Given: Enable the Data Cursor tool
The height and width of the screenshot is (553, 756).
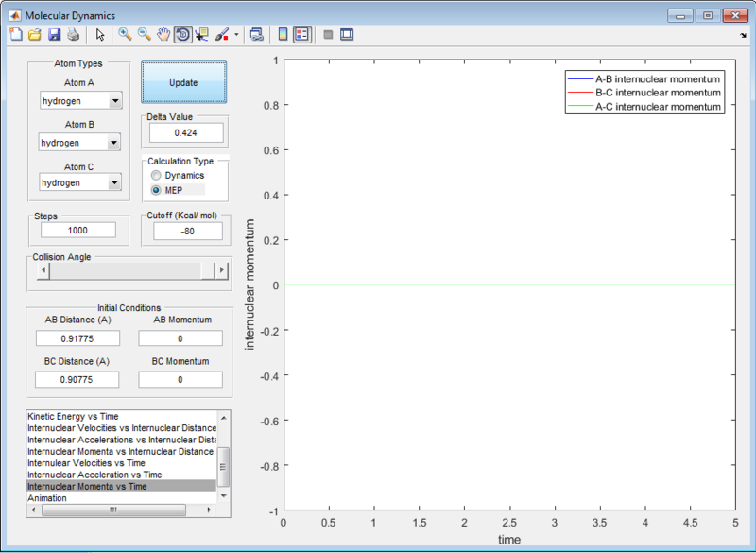Looking at the screenshot, I should pyautogui.click(x=201, y=35).
